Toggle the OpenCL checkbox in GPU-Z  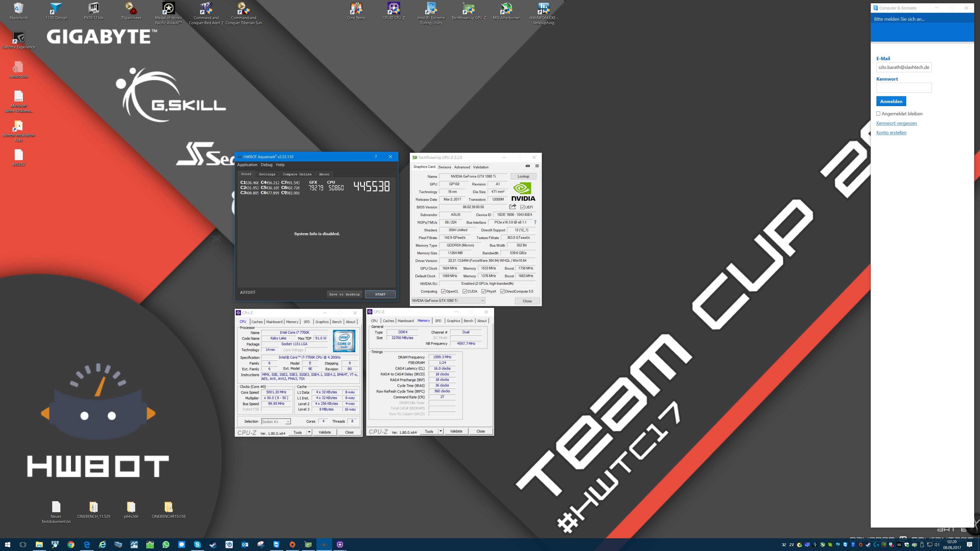coord(443,291)
